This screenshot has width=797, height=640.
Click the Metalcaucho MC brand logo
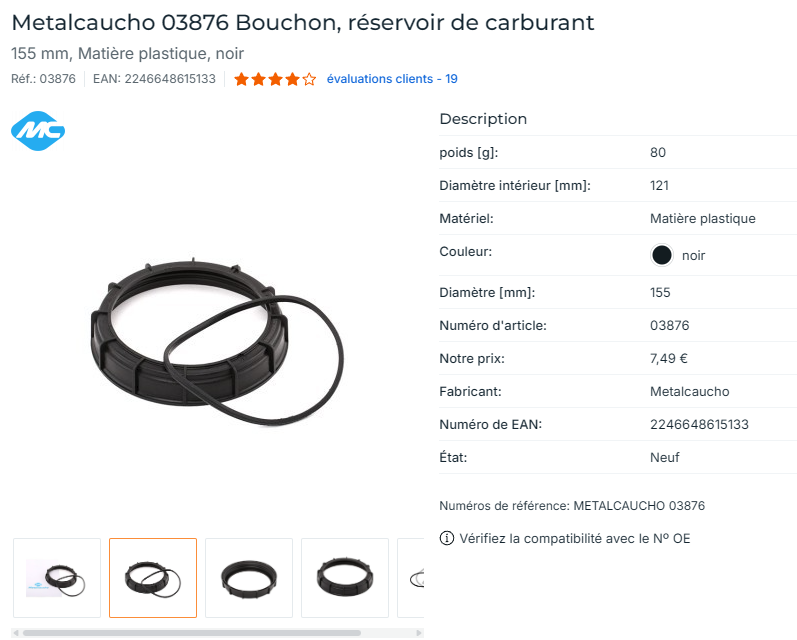coord(38,131)
